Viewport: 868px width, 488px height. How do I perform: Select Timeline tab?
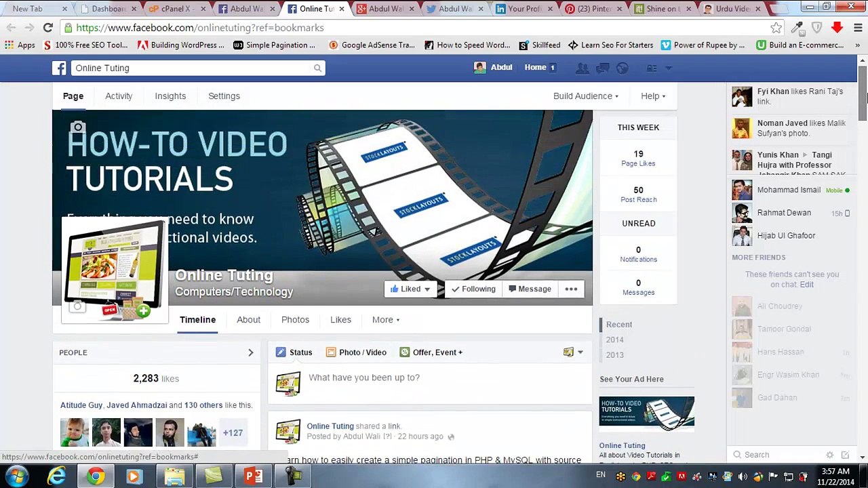point(197,320)
